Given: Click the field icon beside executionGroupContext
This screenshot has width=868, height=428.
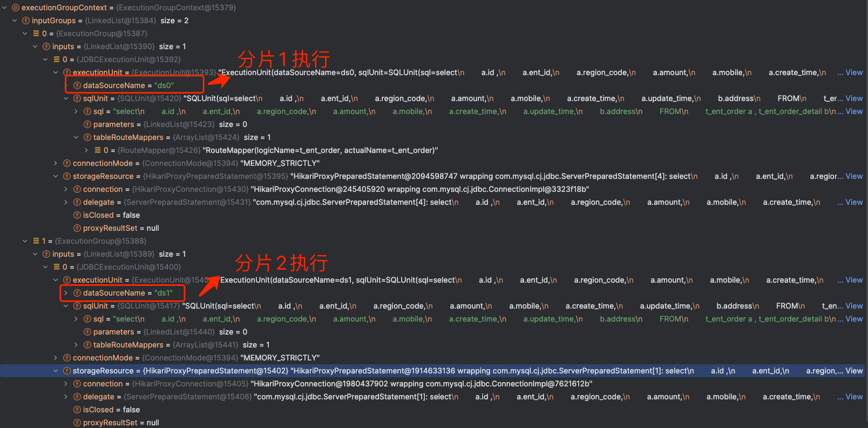Looking at the screenshot, I should point(16,8).
